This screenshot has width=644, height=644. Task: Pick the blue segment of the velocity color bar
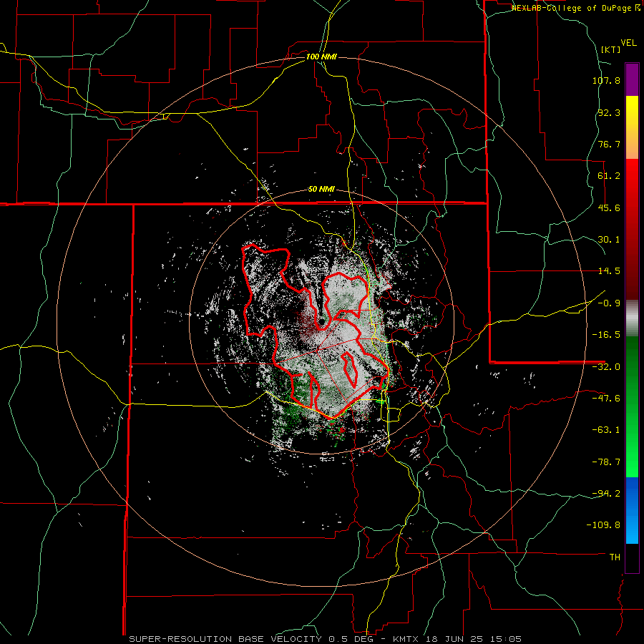coord(632,510)
